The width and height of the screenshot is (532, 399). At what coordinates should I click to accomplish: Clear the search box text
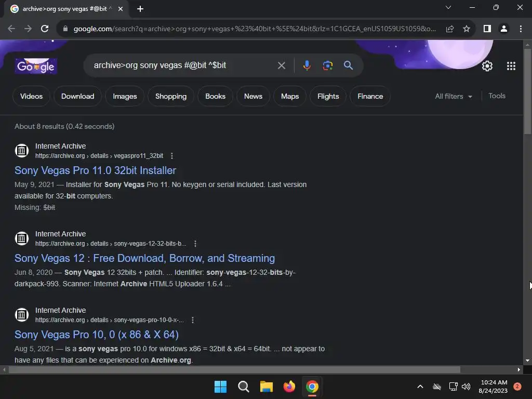pyautogui.click(x=281, y=65)
